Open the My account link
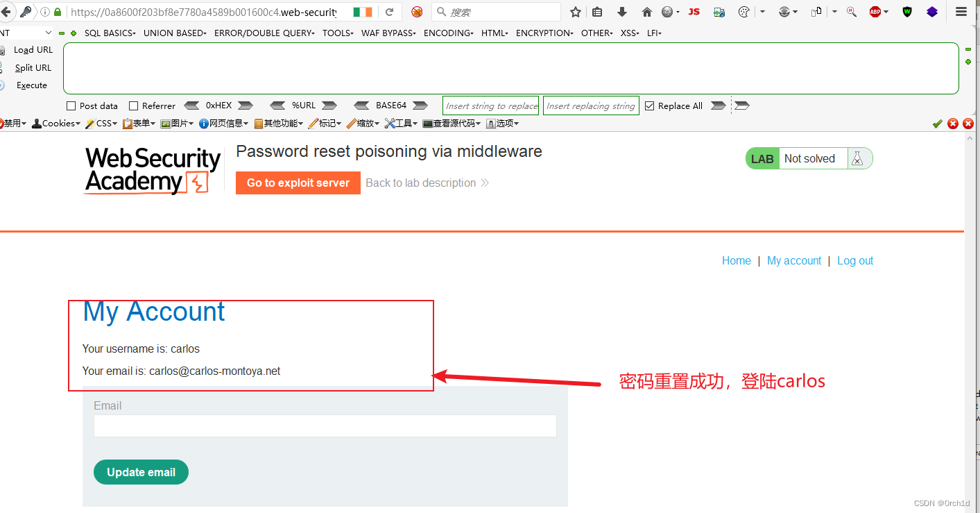 794,261
